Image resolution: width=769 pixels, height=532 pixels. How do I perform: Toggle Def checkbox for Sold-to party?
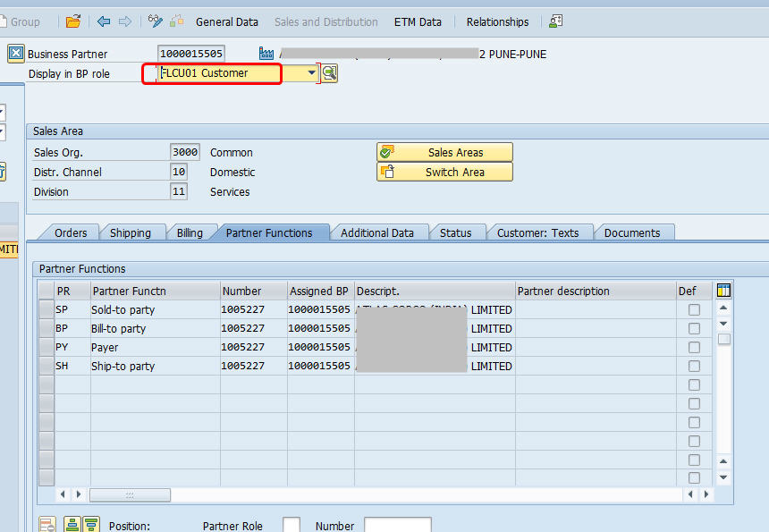coord(694,310)
